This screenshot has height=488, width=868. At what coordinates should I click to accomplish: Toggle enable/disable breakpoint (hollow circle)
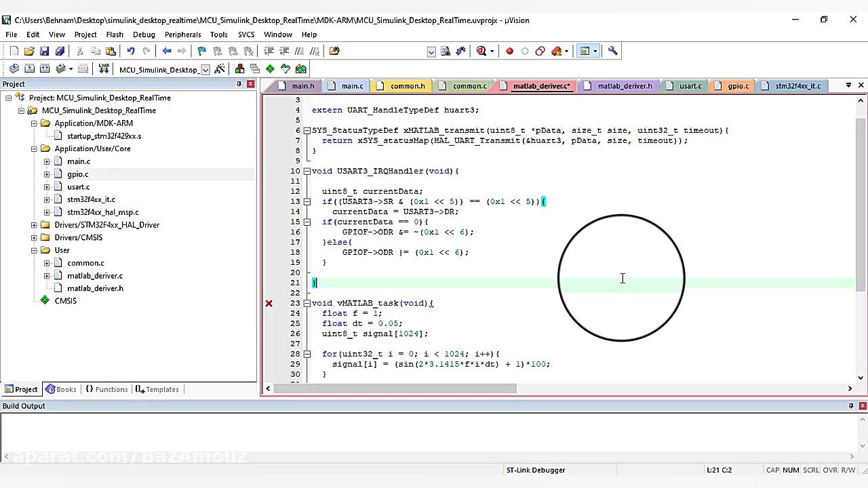525,51
